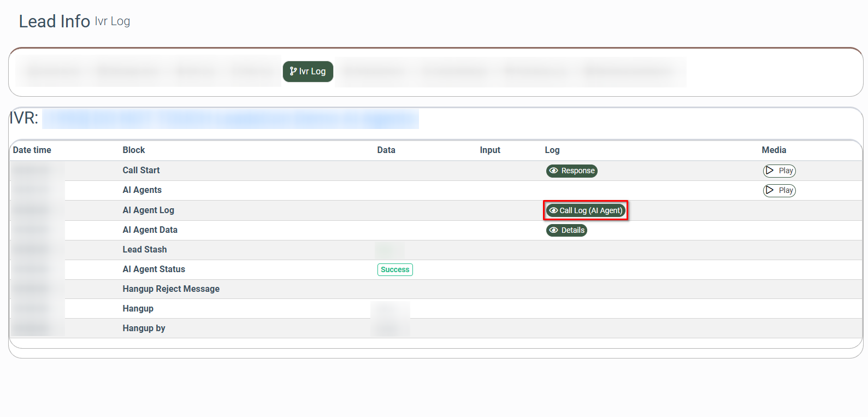This screenshot has height=417, width=868.
Task: Select the Call Start row label
Action: (x=141, y=171)
